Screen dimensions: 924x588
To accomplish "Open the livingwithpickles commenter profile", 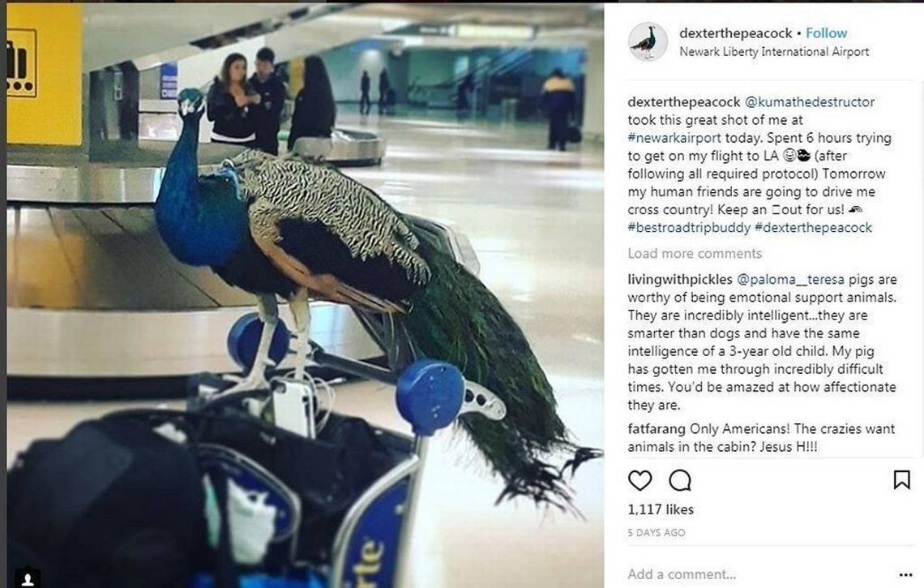I will [x=679, y=279].
